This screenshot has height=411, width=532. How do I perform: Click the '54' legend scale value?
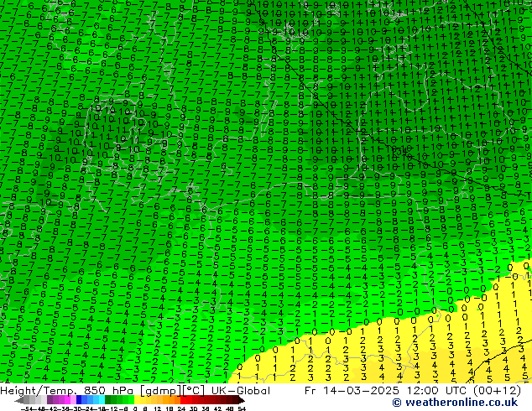242,409
